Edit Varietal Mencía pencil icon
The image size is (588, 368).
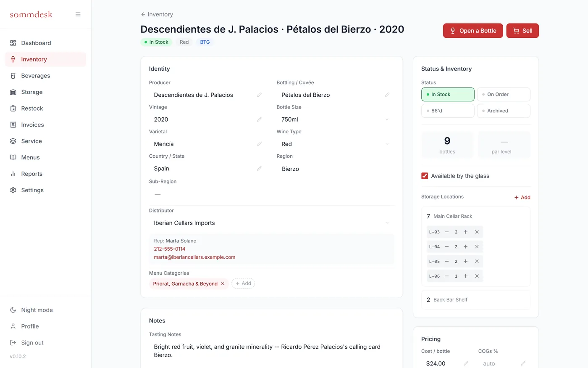click(259, 144)
